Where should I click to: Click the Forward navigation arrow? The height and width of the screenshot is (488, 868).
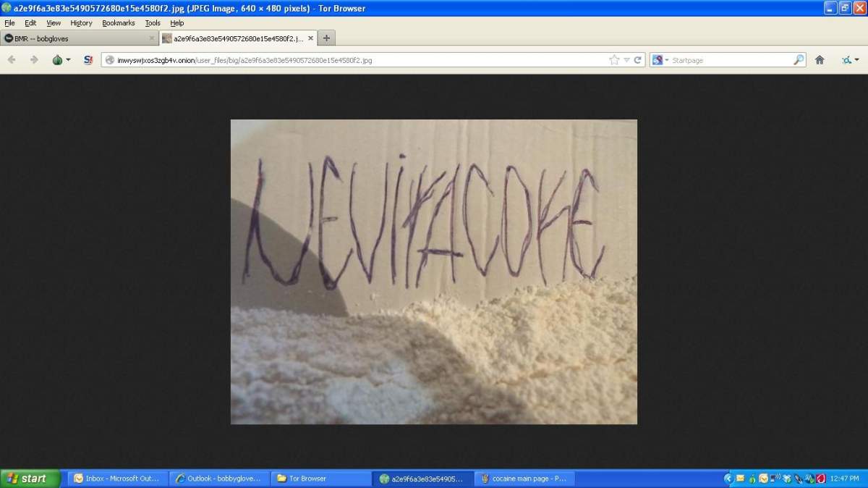pos(33,60)
